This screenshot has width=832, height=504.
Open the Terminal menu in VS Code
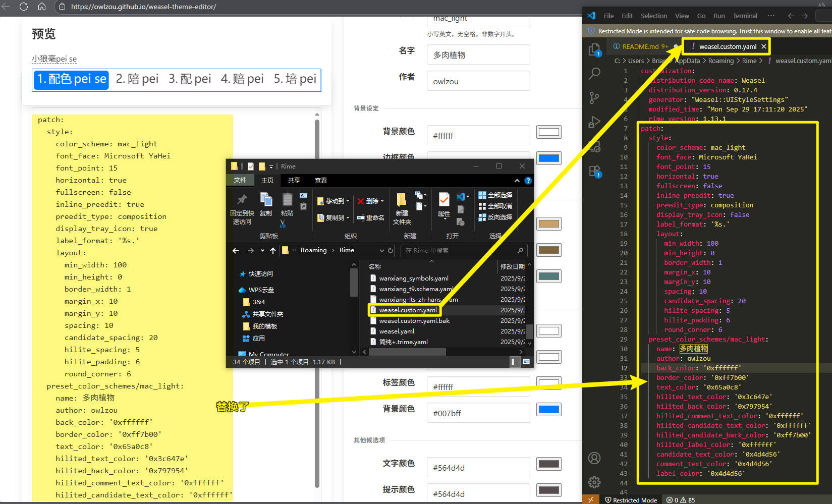(745, 16)
